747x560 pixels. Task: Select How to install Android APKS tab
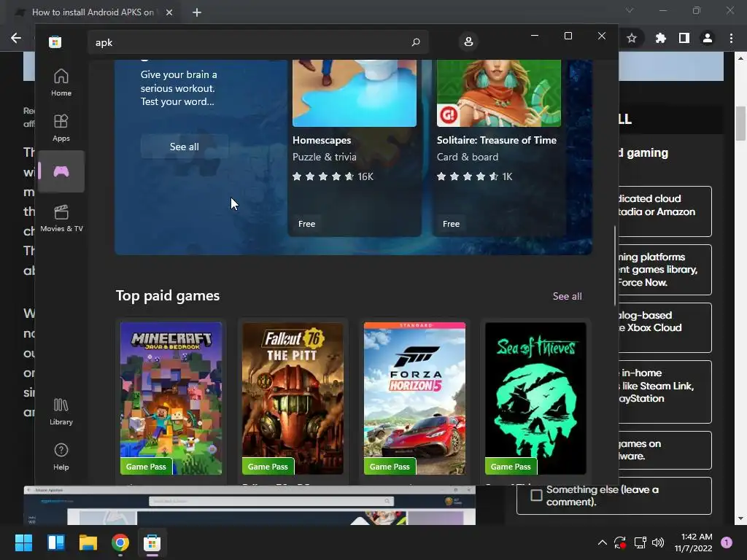click(93, 12)
